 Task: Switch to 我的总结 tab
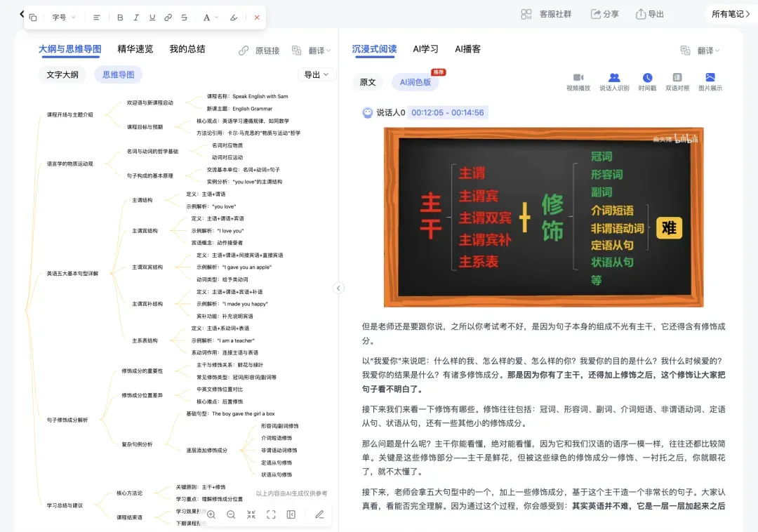point(187,49)
